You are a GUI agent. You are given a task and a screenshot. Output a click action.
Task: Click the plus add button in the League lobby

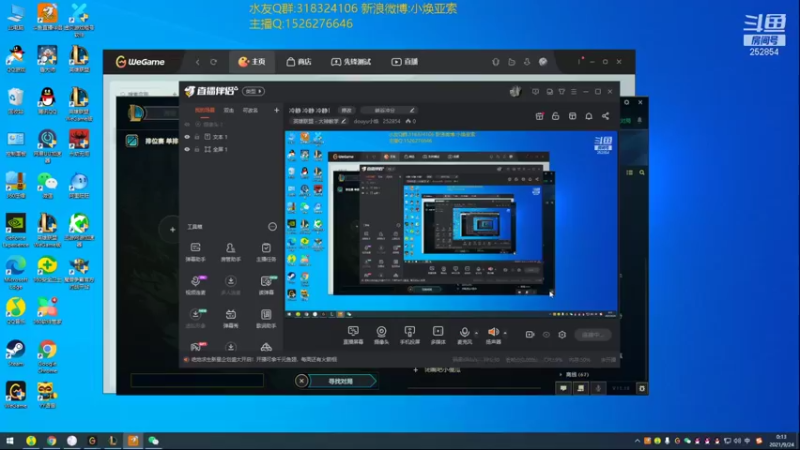coord(172,230)
